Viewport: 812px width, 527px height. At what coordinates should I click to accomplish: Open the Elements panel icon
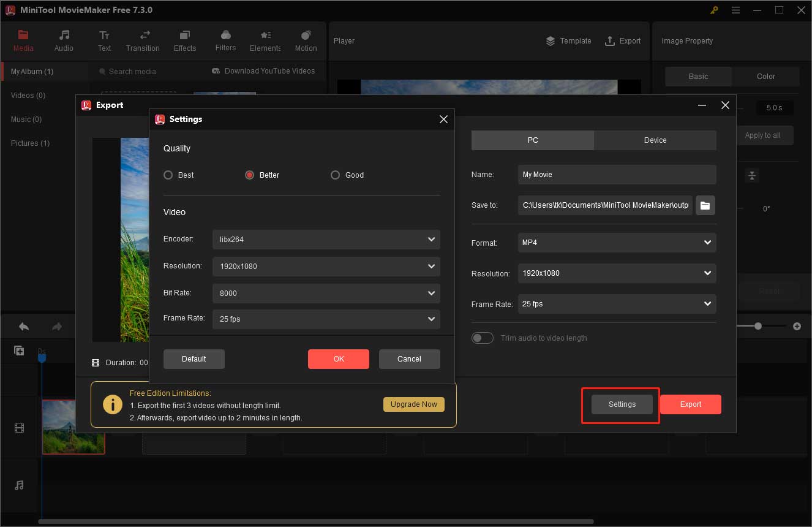coord(265,35)
